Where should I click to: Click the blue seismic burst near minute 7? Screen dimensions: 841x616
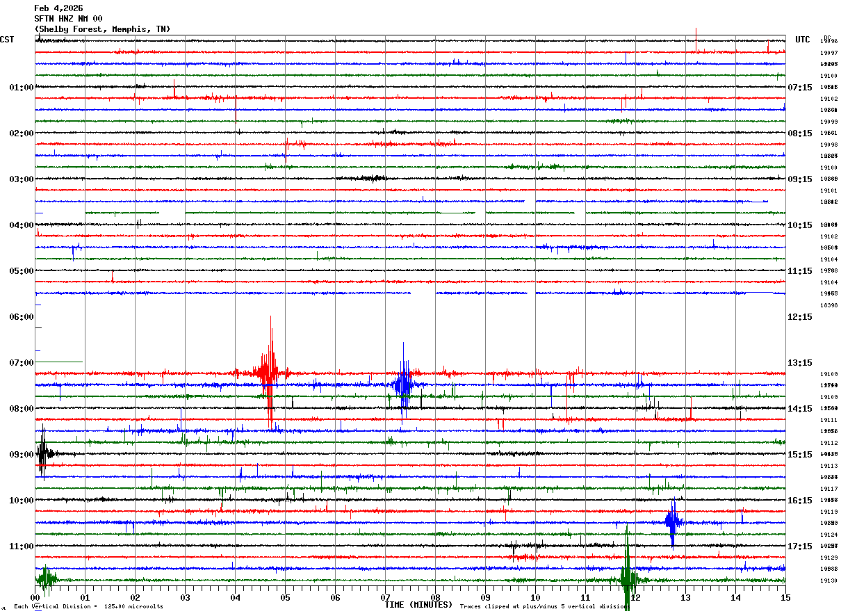point(403,384)
